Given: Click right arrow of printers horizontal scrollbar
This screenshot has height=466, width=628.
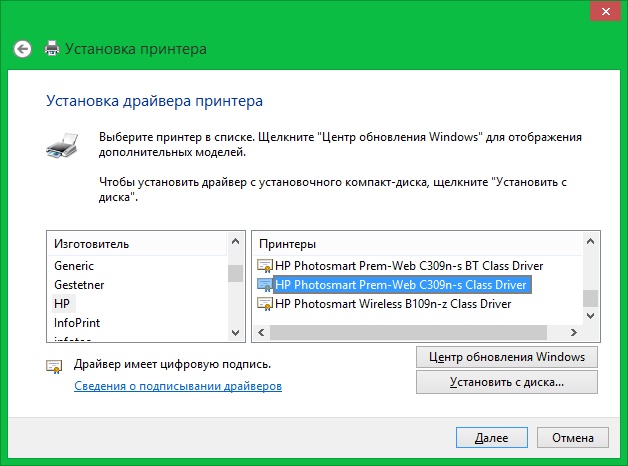Looking at the screenshot, I should pos(575,332).
